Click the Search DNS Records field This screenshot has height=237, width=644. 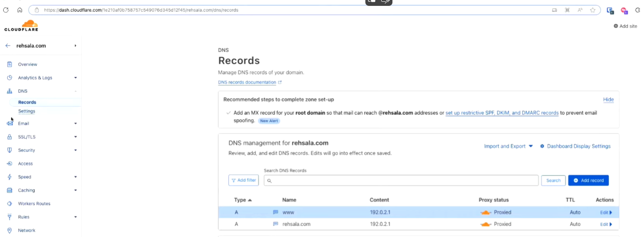(x=401, y=180)
